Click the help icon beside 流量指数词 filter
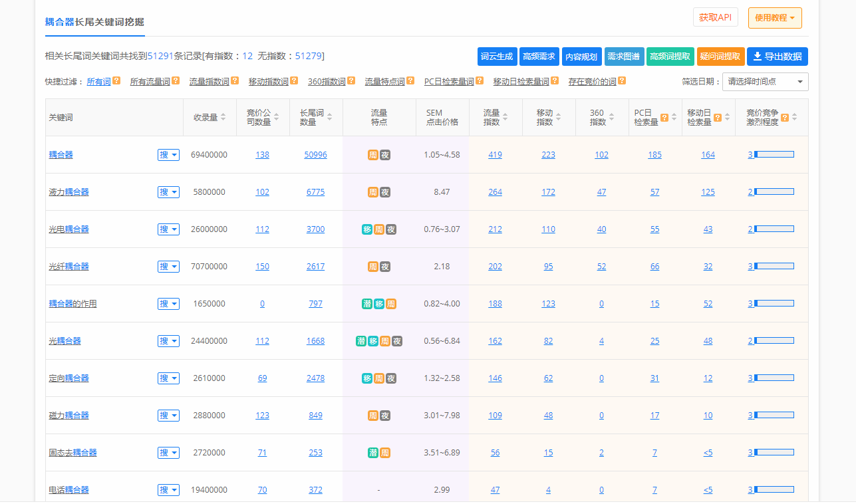 coord(235,81)
